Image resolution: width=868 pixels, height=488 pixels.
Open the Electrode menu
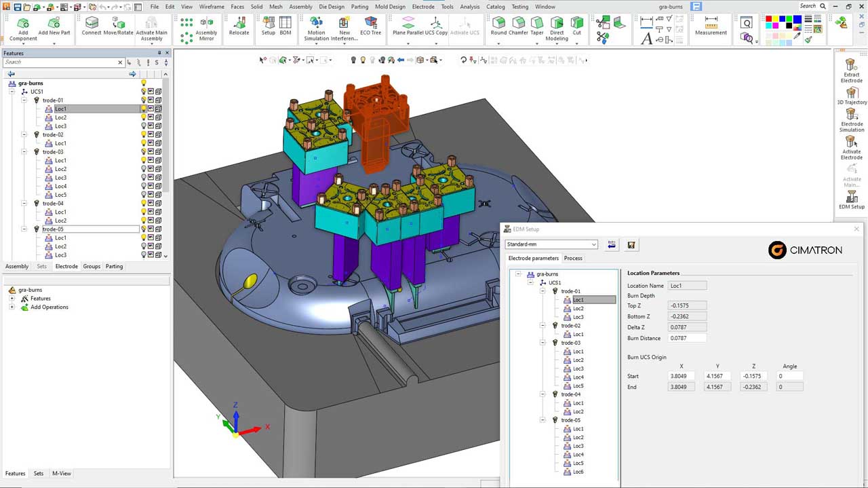tap(423, 6)
